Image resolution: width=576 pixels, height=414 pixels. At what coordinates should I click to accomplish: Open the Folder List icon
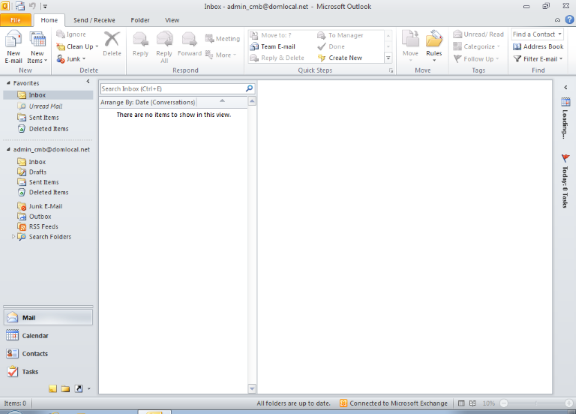point(66,389)
